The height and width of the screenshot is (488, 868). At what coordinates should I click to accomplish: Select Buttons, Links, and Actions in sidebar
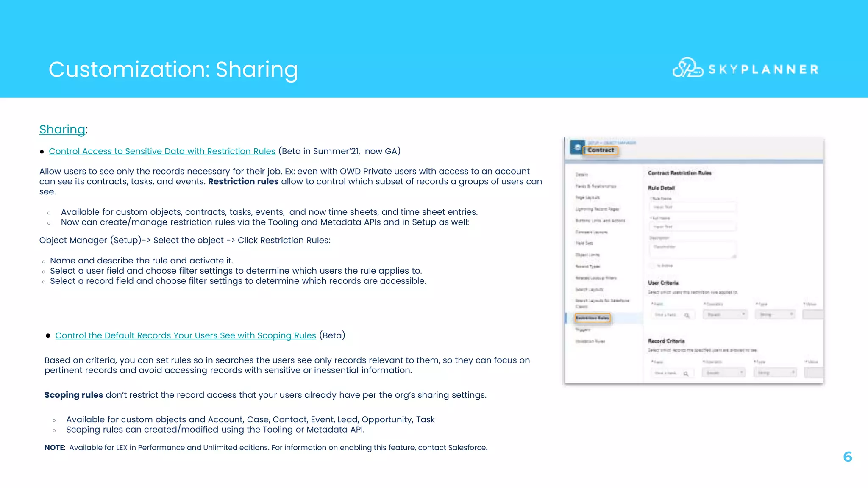(x=600, y=221)
